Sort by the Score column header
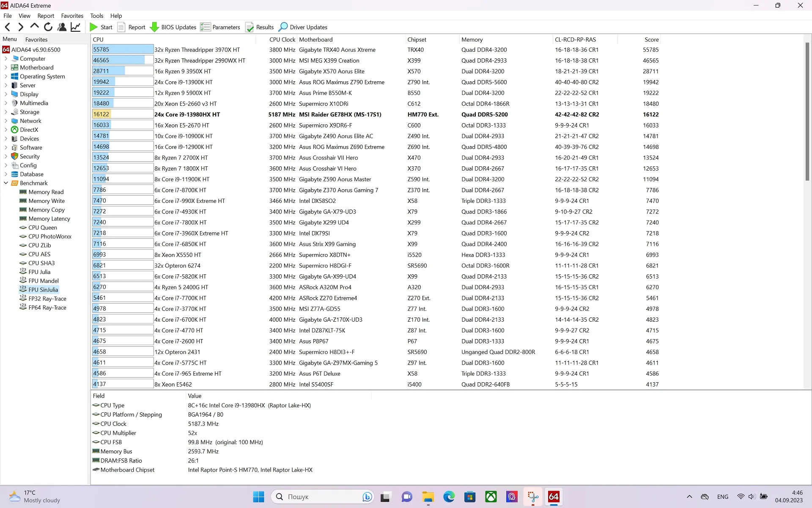Viewport: 812px width, 508px height. click(639, 39)
